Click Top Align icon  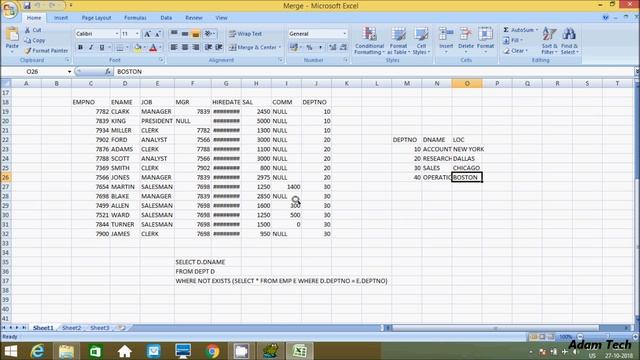tap(174, 33)
